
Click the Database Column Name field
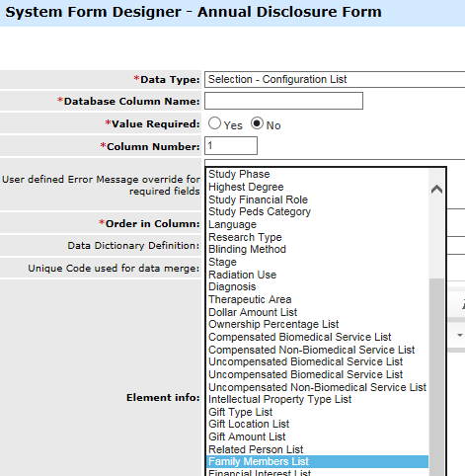coord(283,101)
